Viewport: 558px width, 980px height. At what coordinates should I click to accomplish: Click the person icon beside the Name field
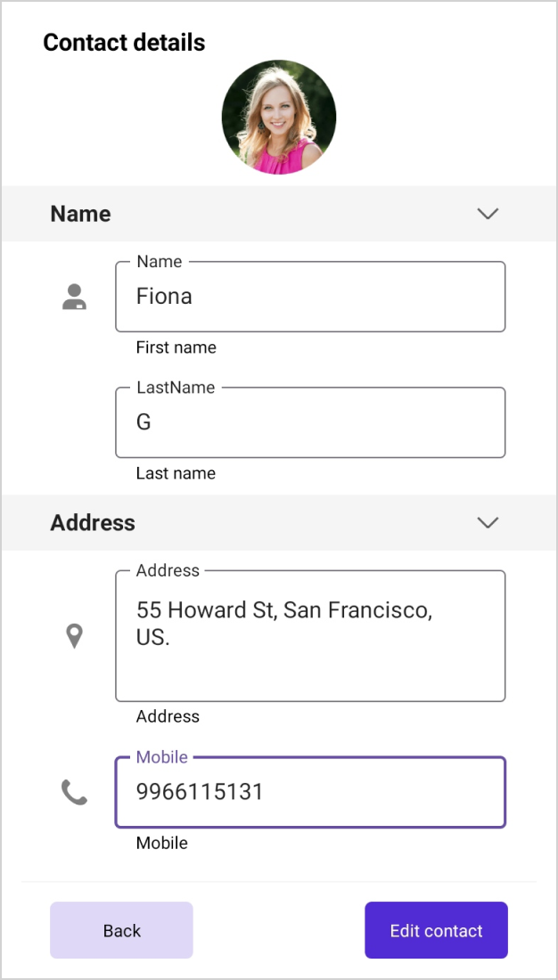(x=74, y=297)
